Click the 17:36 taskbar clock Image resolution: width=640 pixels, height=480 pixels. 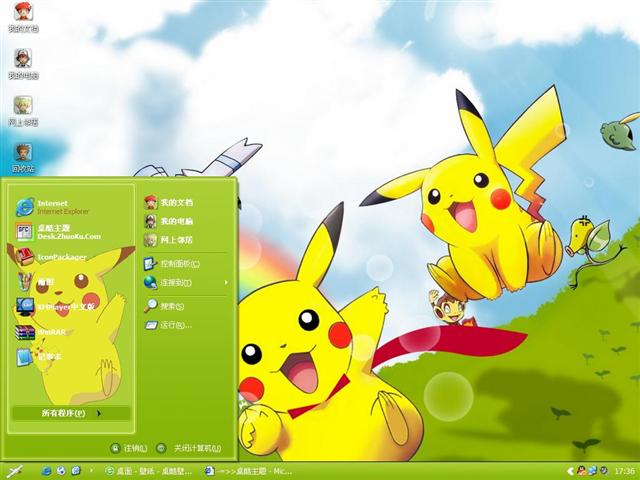pos(624,471)
